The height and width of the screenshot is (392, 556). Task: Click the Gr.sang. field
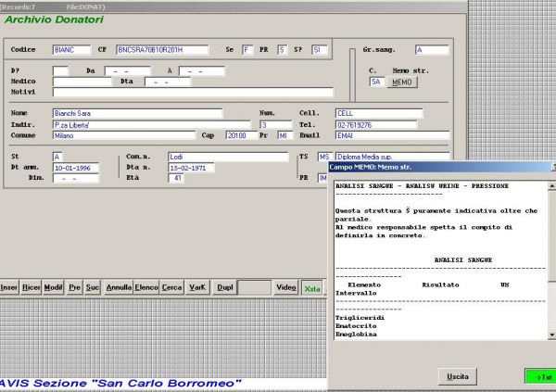pyautogui.click(x=432, y=50)
